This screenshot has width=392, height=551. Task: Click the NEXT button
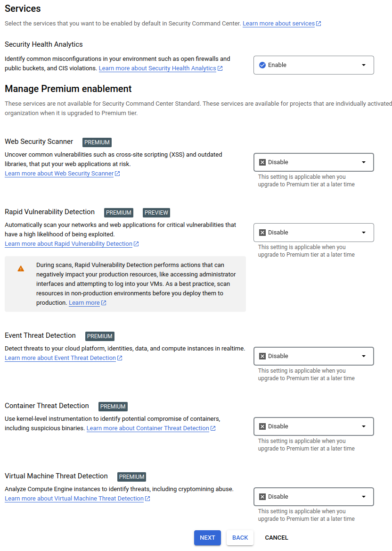(207, 538)
